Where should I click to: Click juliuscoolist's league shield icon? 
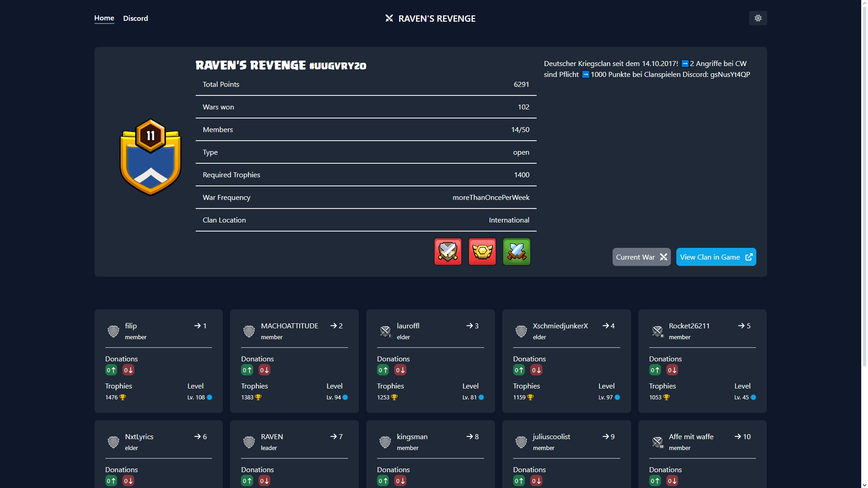pyautogui.click(x=521, y=442)
